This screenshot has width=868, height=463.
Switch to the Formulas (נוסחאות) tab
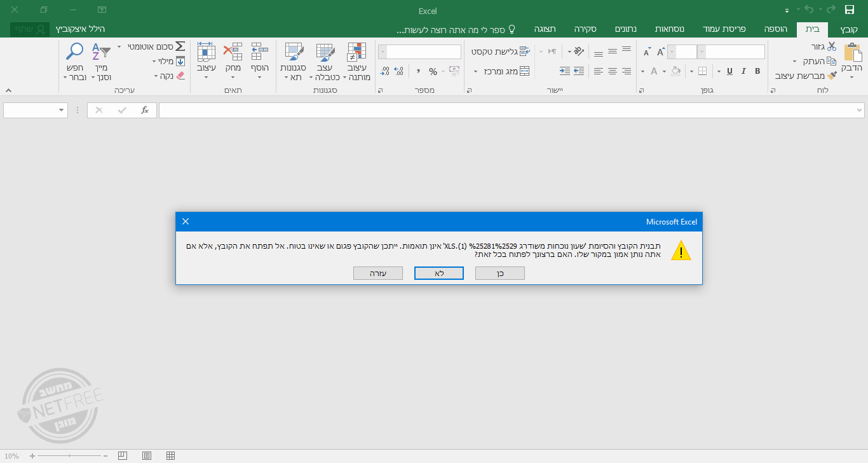tap(670, 29)
